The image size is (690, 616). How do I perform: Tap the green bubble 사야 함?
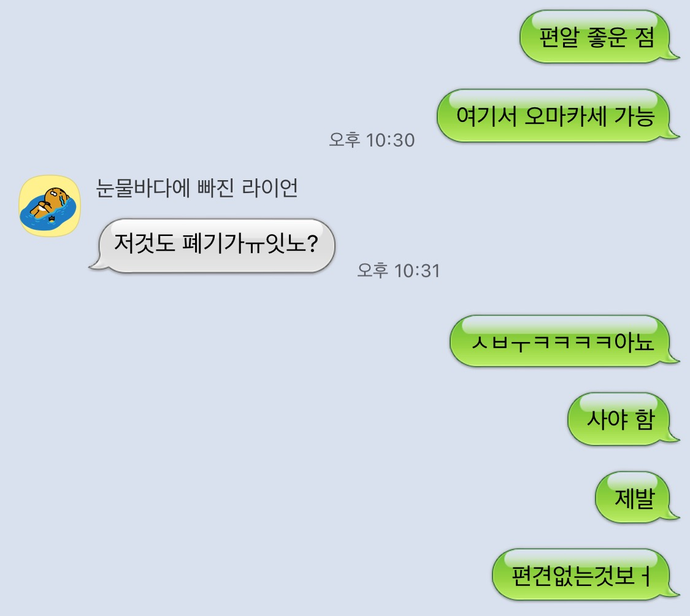tap(621, 419)
